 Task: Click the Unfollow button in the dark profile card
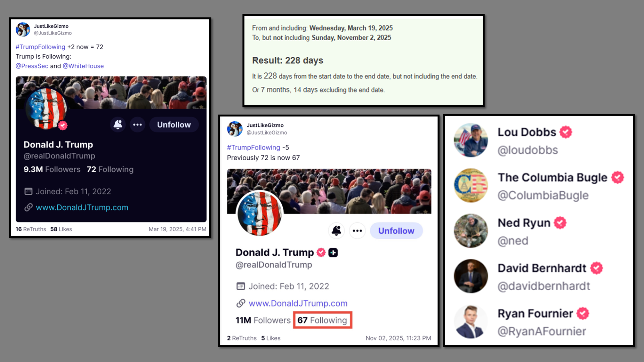click(174, 125)
